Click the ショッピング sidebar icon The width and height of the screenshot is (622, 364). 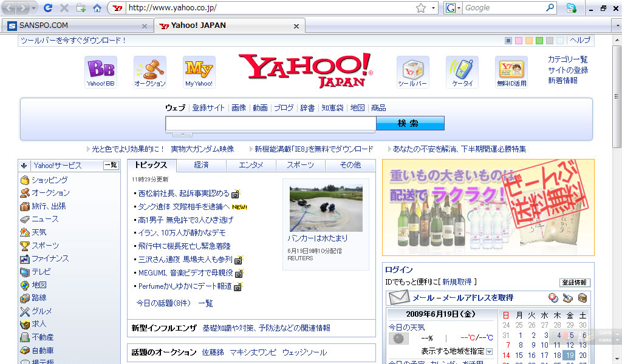point(25,180)
